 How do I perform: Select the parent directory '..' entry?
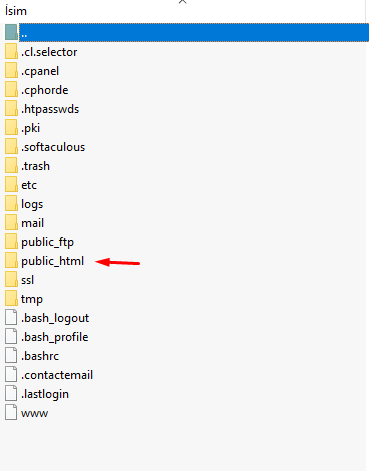coord(193,33)
